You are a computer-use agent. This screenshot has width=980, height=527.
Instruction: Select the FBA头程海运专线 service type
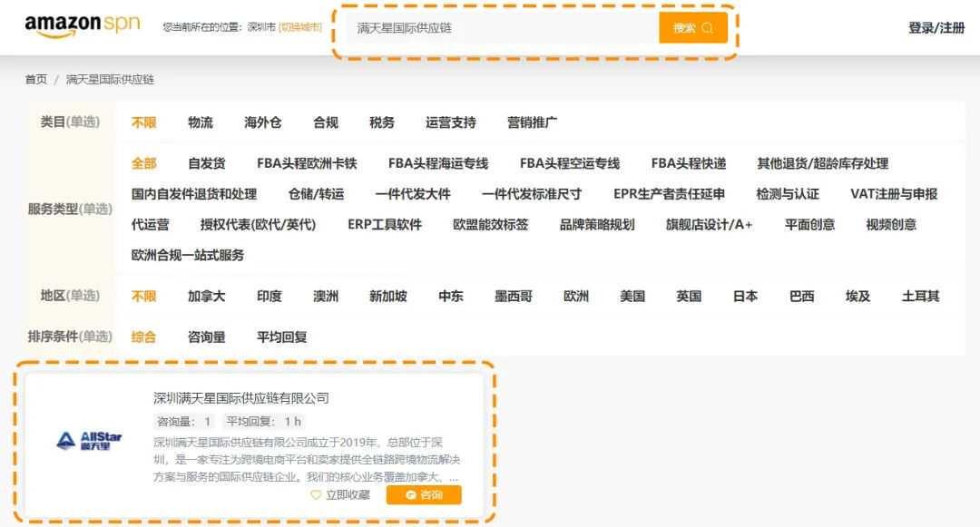coord(438,164)
